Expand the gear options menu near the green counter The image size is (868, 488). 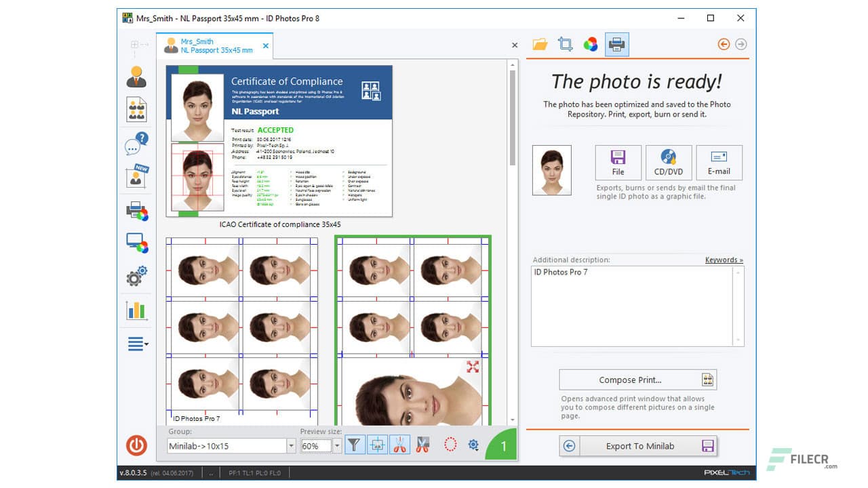pyautogui.click(x=473, y=445)
